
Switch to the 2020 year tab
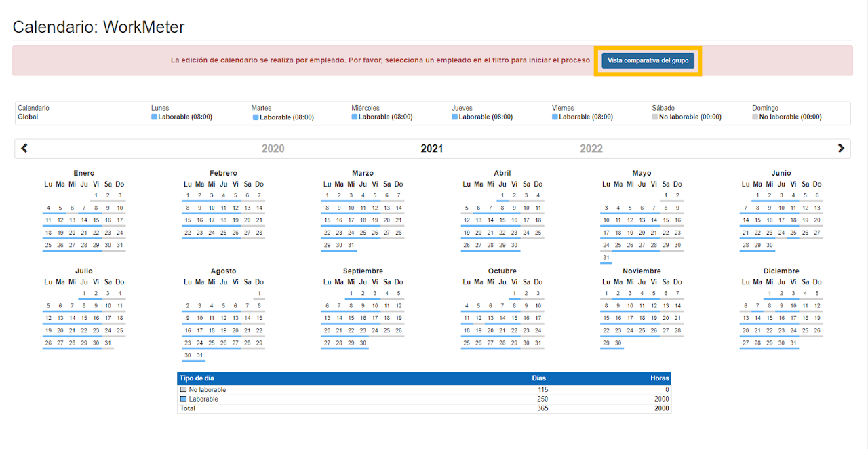[273, 149]
